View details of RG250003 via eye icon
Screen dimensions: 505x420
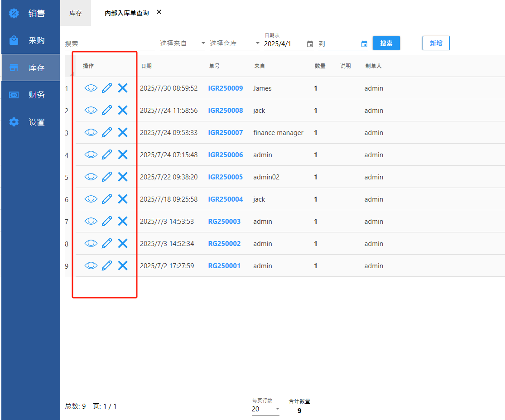tap(91, 221)
